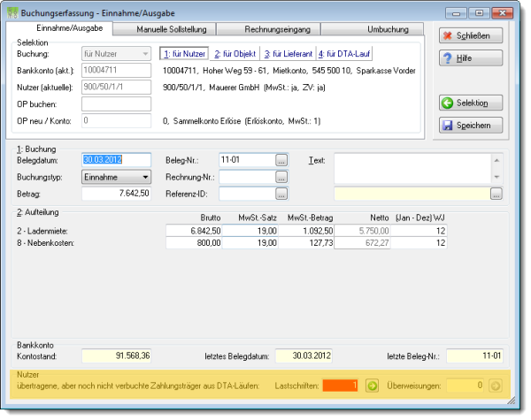The height and width of the screenshot is (420, 531).
Task: Open the Referenz-ID lookup ellipsis button
Action: [281, 194]
